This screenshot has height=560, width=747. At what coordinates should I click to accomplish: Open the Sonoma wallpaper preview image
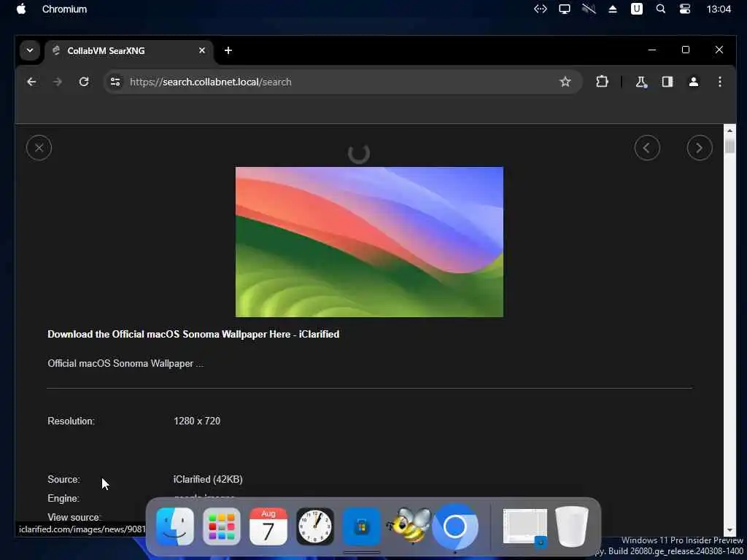(x=369, y=242)
